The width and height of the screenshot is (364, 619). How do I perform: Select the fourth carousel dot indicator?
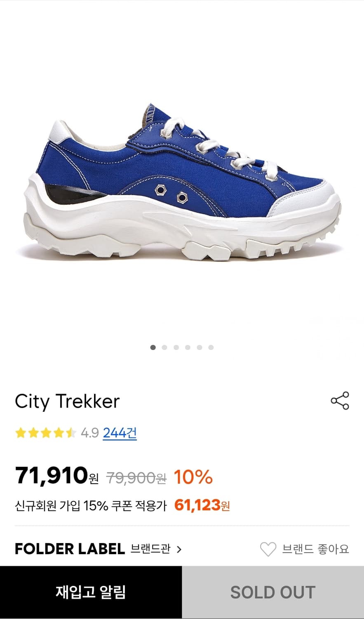[x=188, y=347]
